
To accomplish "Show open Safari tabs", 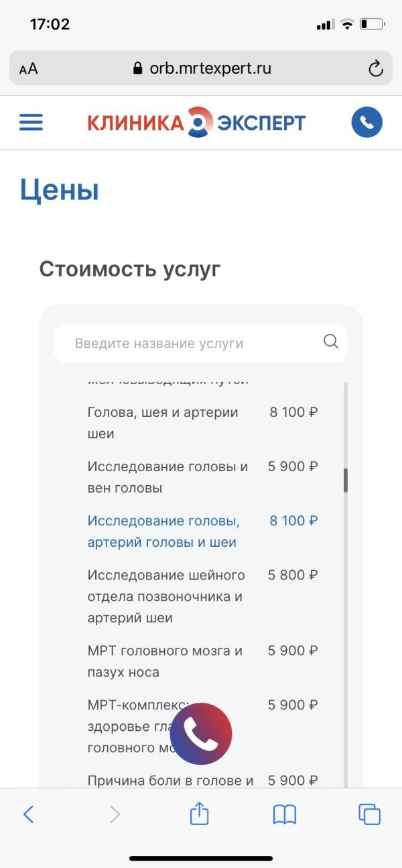I will 369,814.
